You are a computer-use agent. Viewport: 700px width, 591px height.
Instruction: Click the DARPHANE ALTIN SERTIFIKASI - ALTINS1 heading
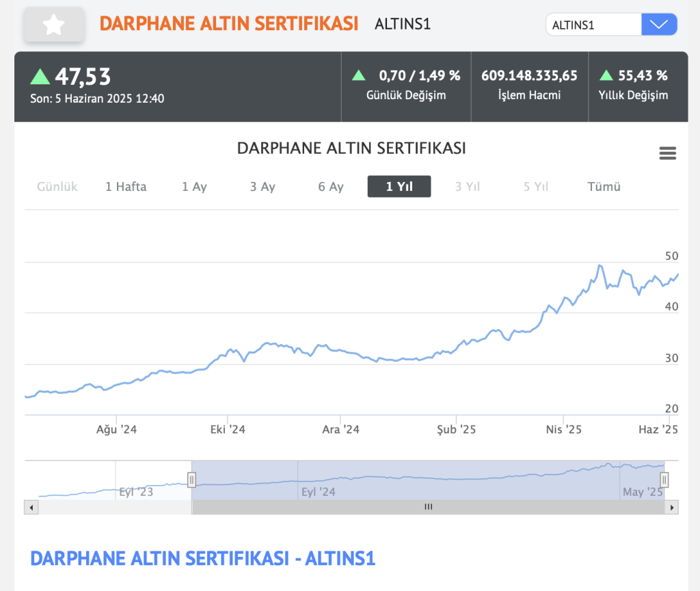pyautogui.click(x=203, y=558)
